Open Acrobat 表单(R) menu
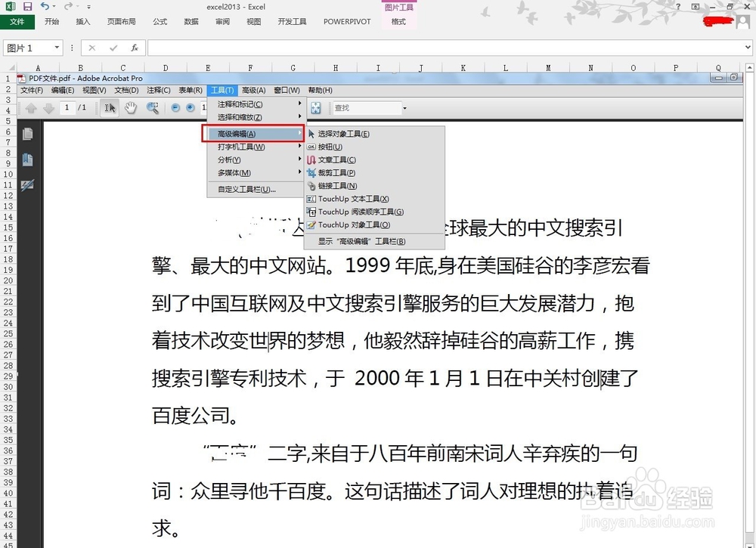This screenshot has width=756, height=548. pyautogui.click(x=191, y=90)
